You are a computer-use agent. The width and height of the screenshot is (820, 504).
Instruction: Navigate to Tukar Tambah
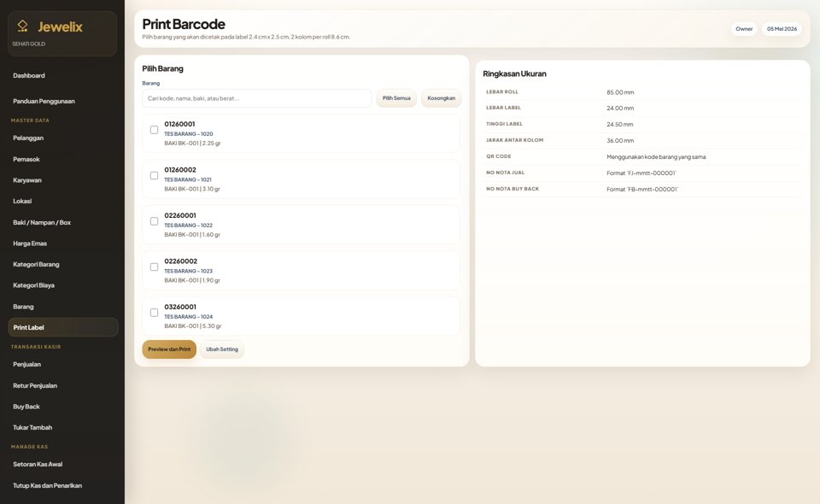pos(62,427)
